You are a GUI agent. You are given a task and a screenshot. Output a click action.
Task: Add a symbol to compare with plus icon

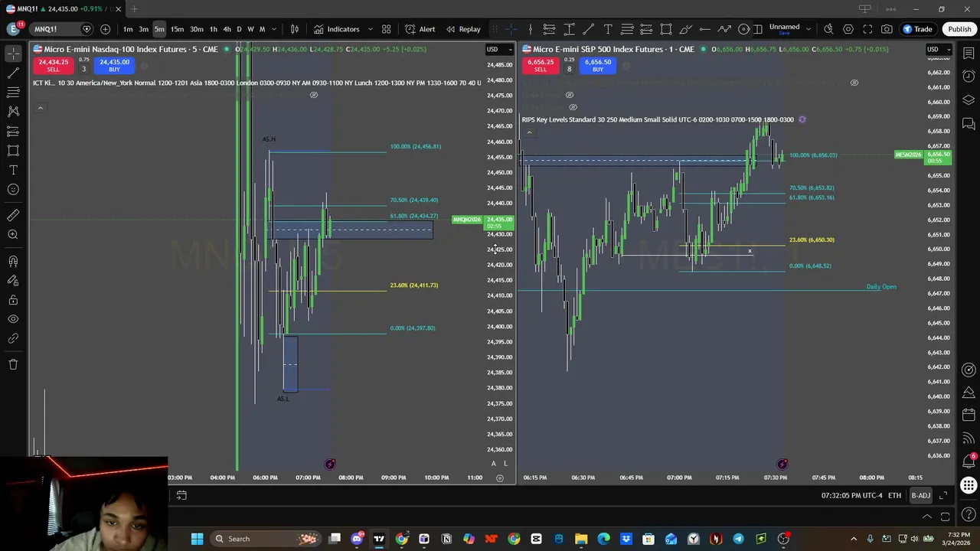click(x=105, y=29)
